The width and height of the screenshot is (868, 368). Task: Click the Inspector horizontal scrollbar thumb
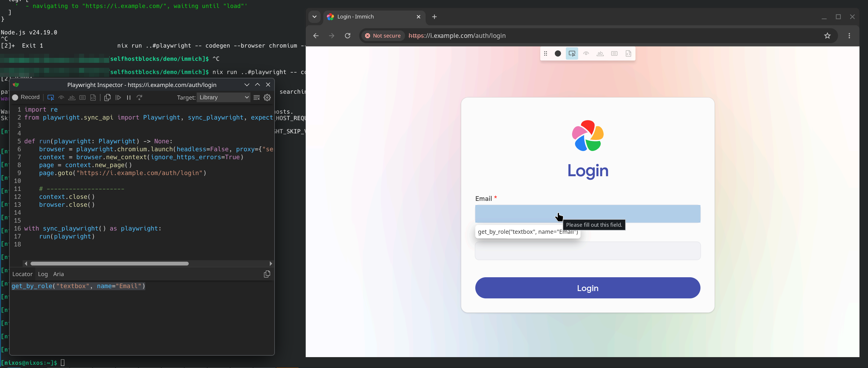(110, 264)
